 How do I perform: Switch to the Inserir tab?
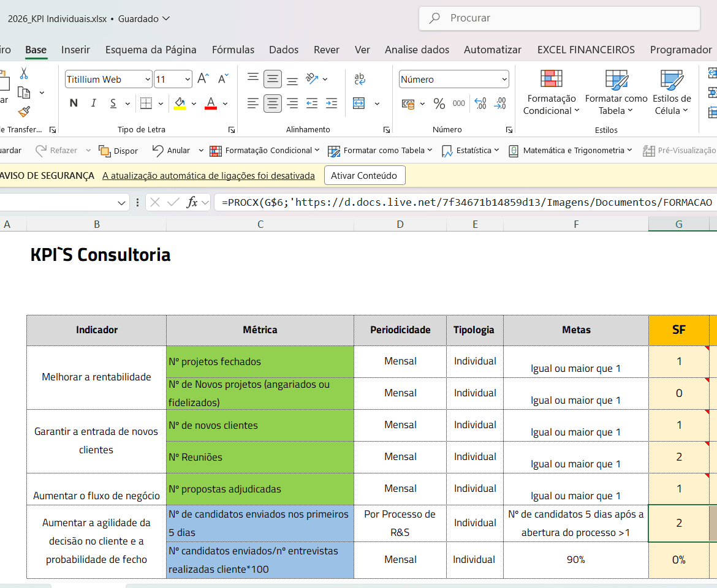click(x=75, y=50)
